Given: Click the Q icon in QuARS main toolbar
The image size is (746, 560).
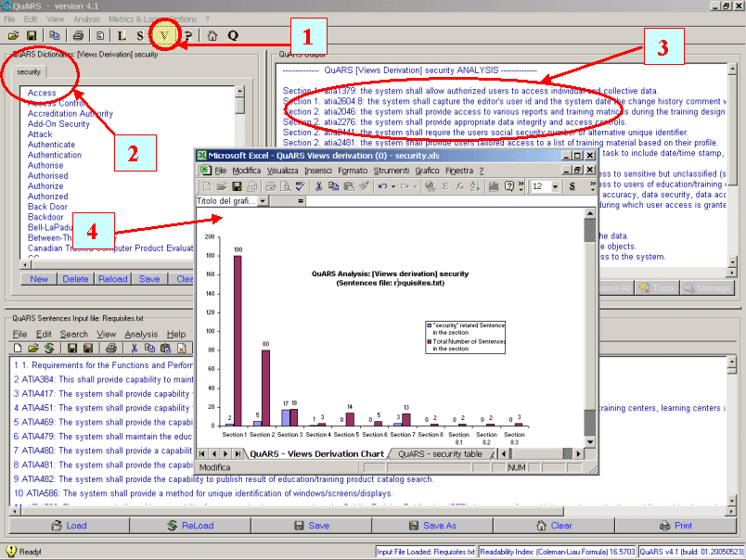Looking at the screenshot, I should pos(233,35).
